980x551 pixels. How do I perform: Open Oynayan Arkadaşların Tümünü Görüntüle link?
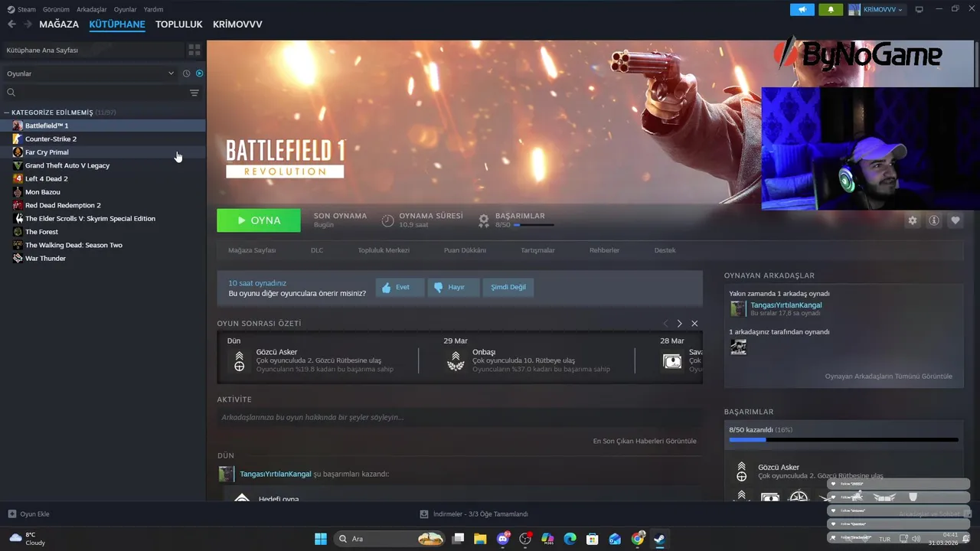pos(888,377)
